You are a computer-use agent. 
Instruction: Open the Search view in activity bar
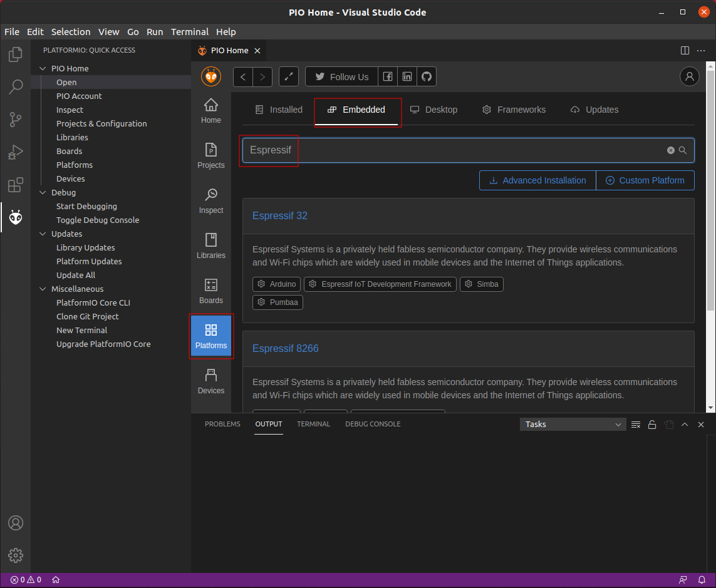16,87
